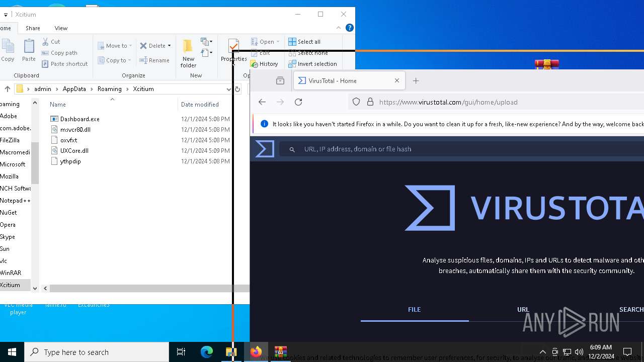644x362 pixels.
Task: Open the Windows Start menu
Action: point(12,352)
